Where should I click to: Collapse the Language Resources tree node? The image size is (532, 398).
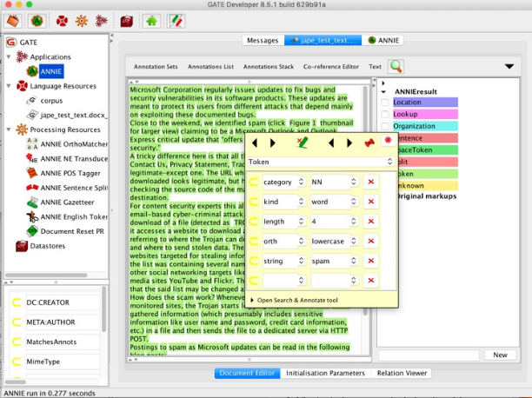(9, 86)
